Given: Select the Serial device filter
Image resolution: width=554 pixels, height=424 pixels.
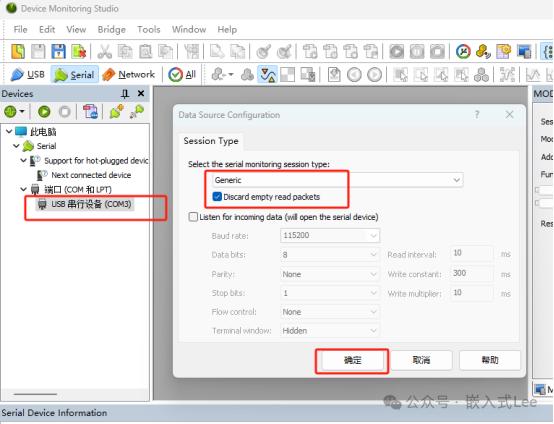Looking at the screenshot, I should pyautogui.click(x=75, y=75).
